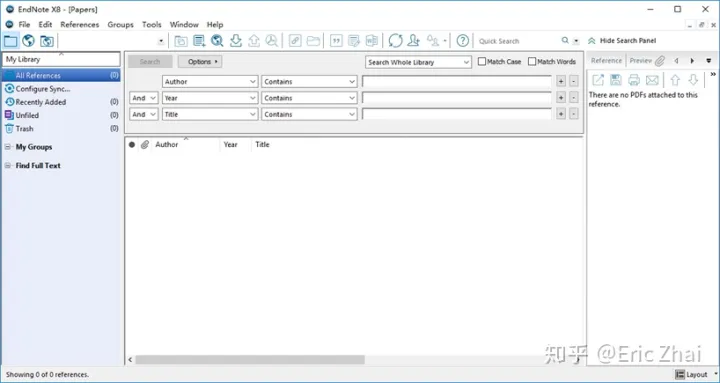Open the References menu

pyautogui.click(x=80, y=25)
